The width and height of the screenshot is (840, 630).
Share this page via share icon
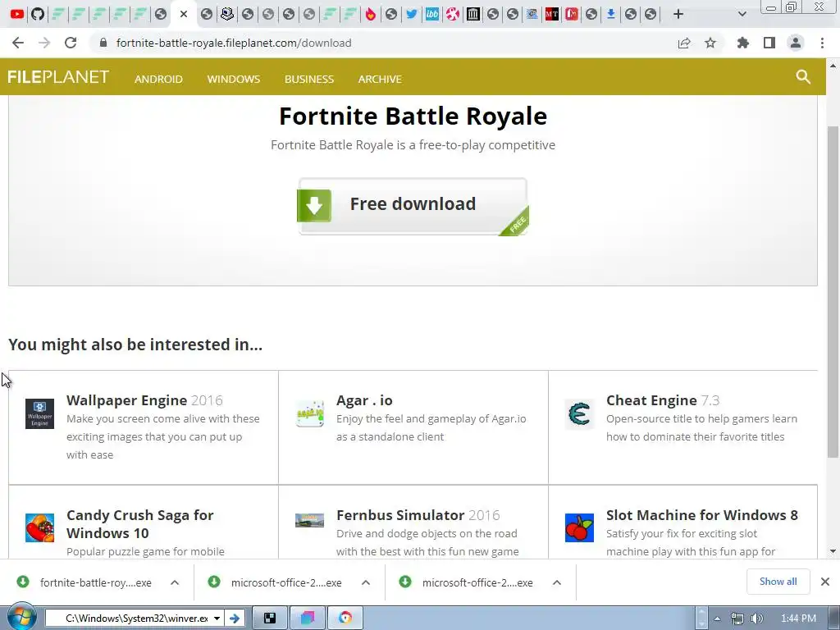tap(684, 43)
